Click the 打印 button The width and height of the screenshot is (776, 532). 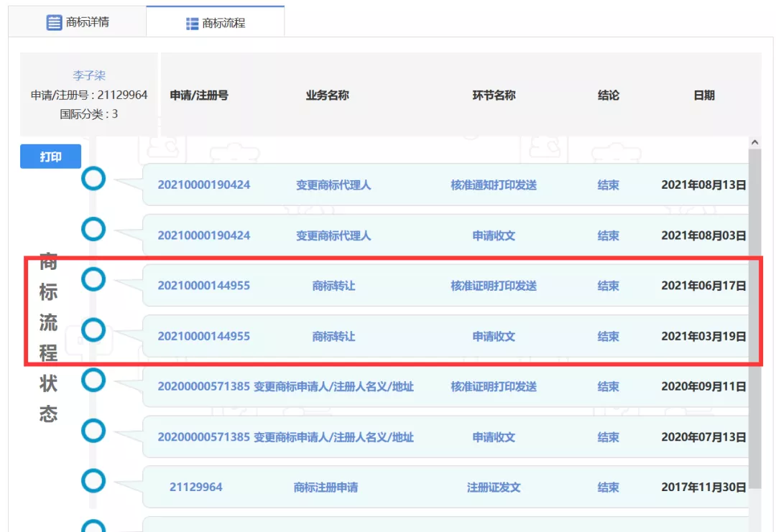point(50,156)
